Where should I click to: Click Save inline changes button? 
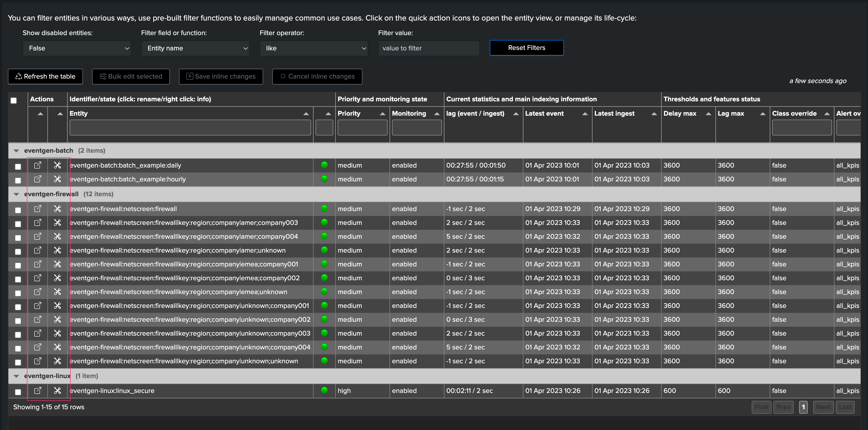[x=221, y=77]
